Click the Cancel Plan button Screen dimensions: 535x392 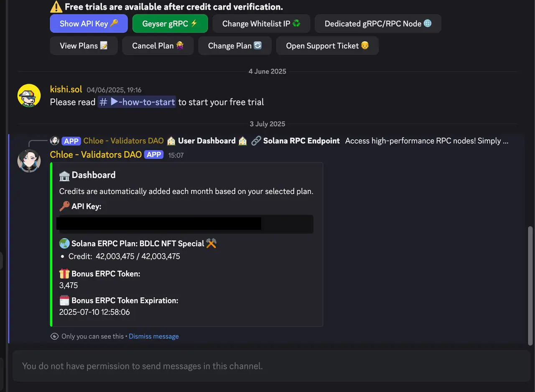158,46
